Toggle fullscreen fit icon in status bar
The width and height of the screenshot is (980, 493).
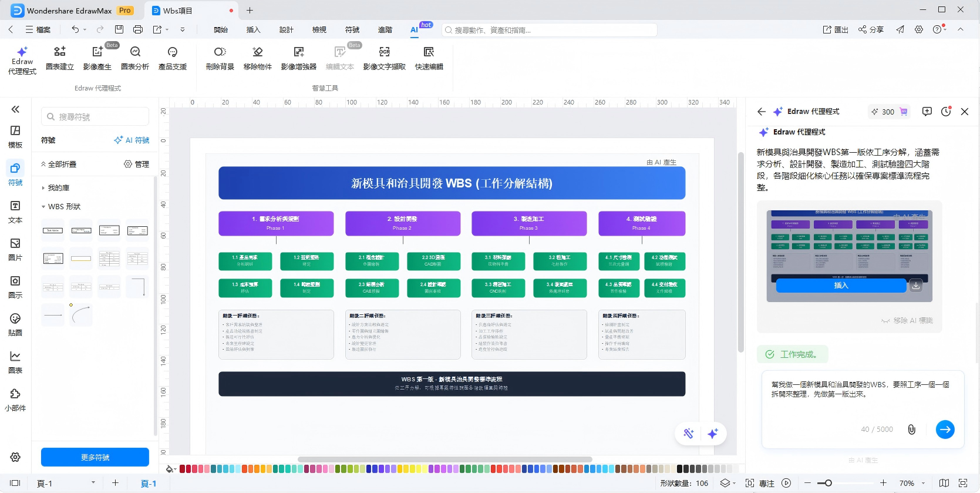[962, 483]
